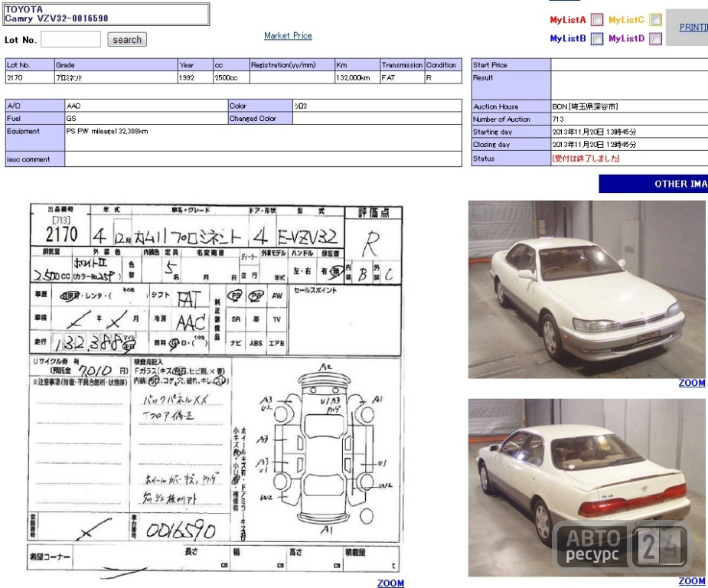Check the MyListB checkbox
Screen dimensions: 708x588
pyautogui.click(x=597, y=39)
